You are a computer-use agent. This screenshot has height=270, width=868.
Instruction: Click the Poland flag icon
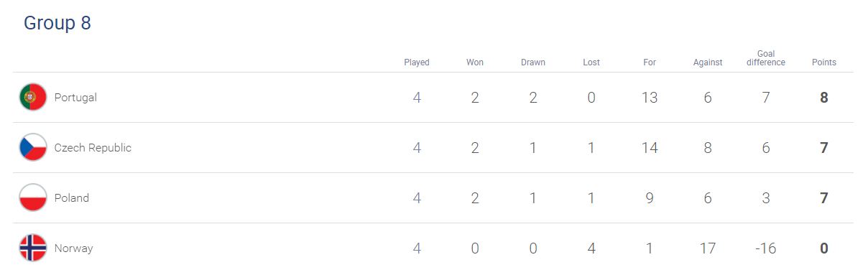tap(33, 197)
